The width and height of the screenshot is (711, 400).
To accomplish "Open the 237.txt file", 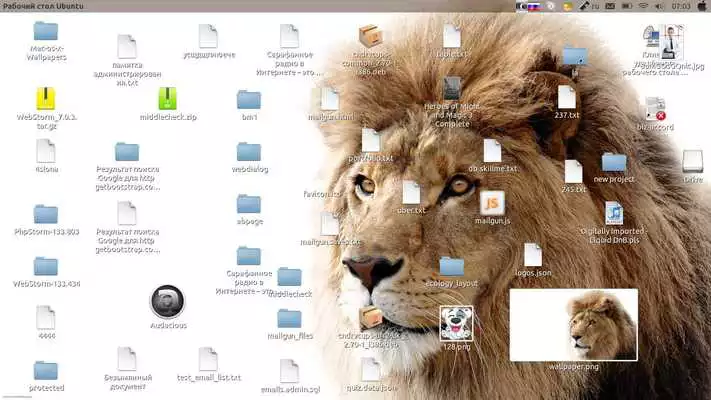I will click(567, 97).
